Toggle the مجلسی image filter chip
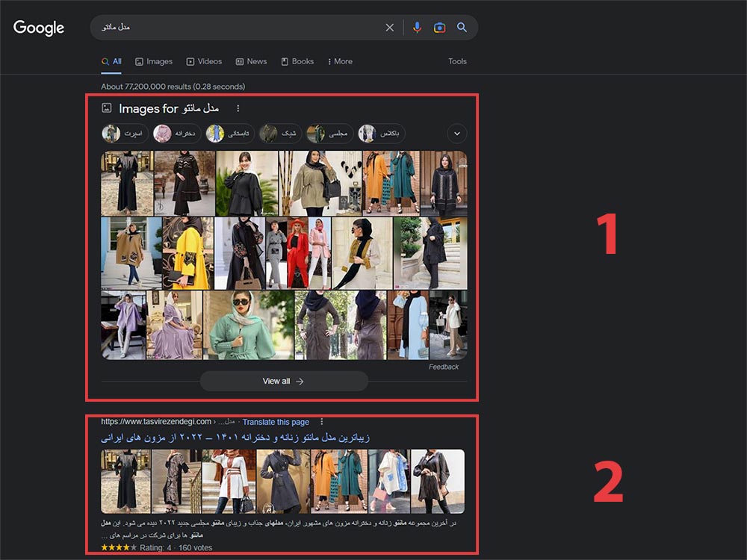This screenshot has width=747, height=560. pyautogui.click(x=330, y=134)
